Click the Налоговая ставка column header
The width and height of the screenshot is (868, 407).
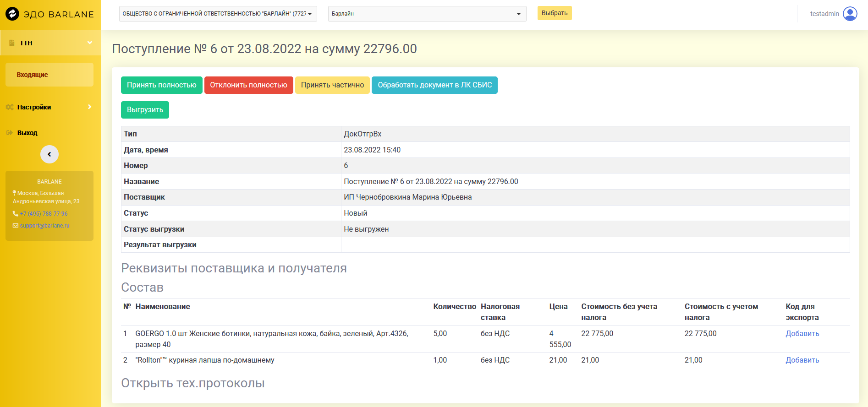pos(500,312)
